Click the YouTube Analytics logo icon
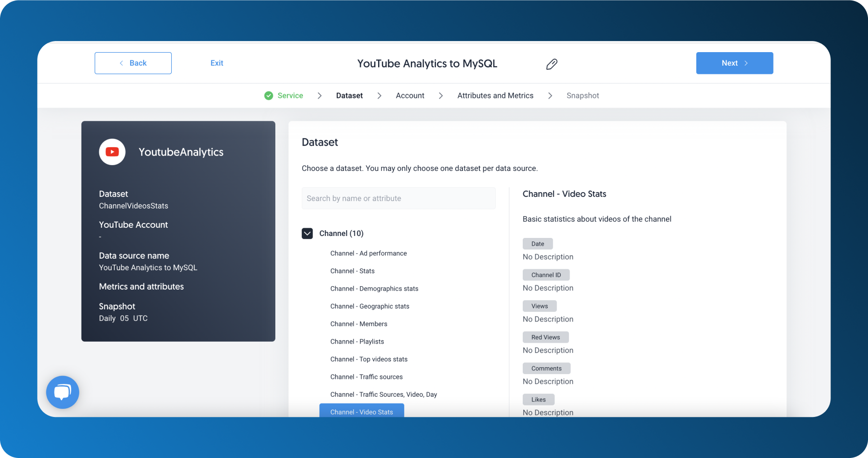The height and width of the screenshot is (458, 868). pos(112,152)
